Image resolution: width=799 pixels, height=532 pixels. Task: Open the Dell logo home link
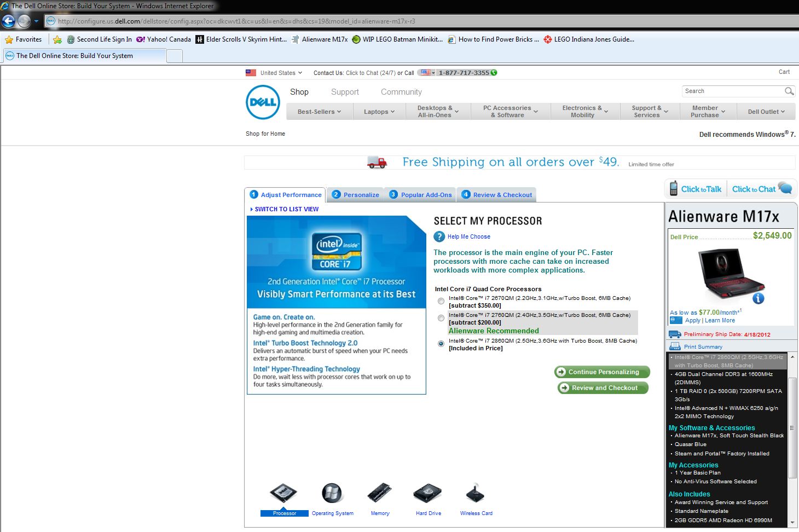[x=263, y=102]
